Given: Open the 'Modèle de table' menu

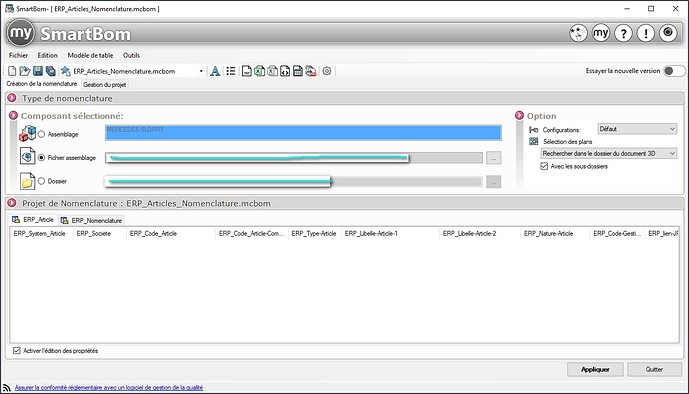Looking at the screenshot, I should pyautogui.click(x=90, y=55).
